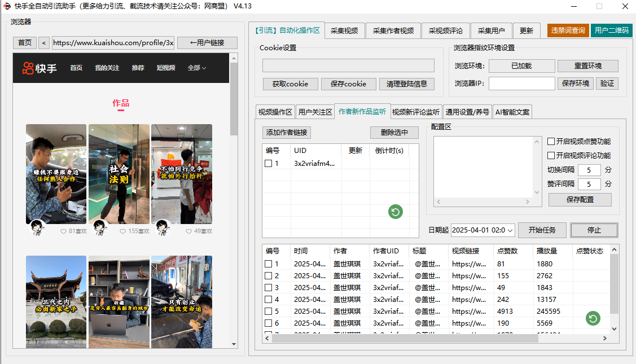Switch to 采视频评论 tab
The image size is (636, 364).
446,31
